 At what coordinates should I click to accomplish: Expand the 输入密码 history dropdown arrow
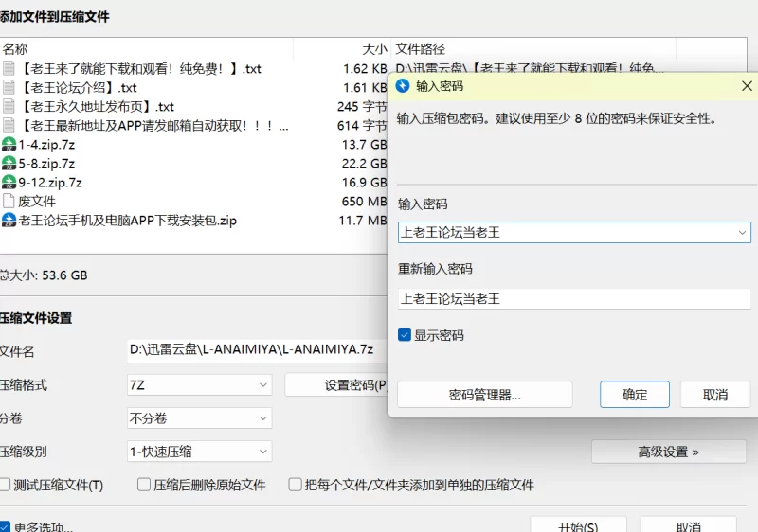742,232
